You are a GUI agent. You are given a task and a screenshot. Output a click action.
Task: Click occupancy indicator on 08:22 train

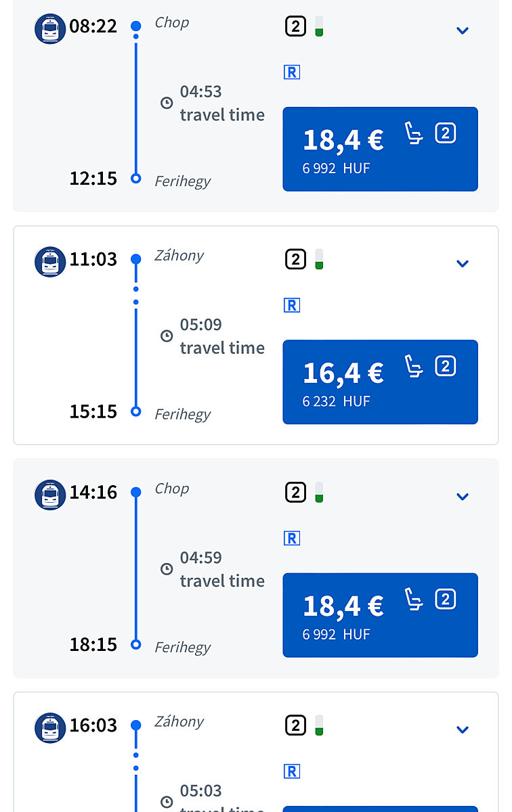(x=319, y=26)
